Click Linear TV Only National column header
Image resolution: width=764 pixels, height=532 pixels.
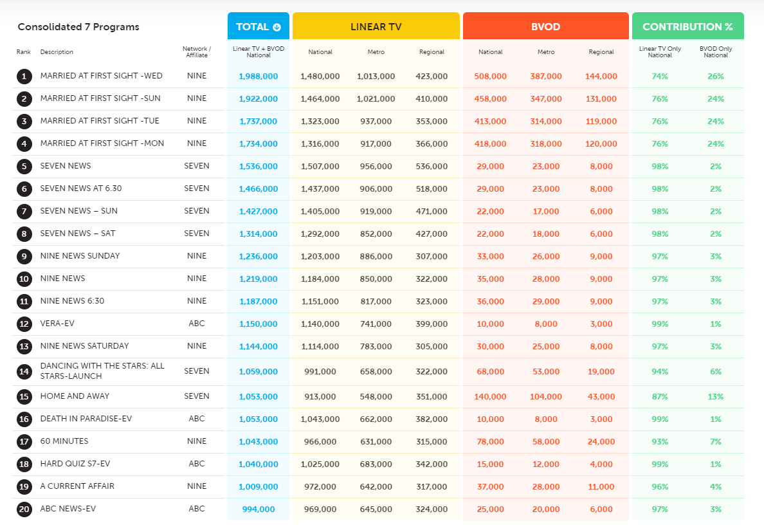point(660,52)
